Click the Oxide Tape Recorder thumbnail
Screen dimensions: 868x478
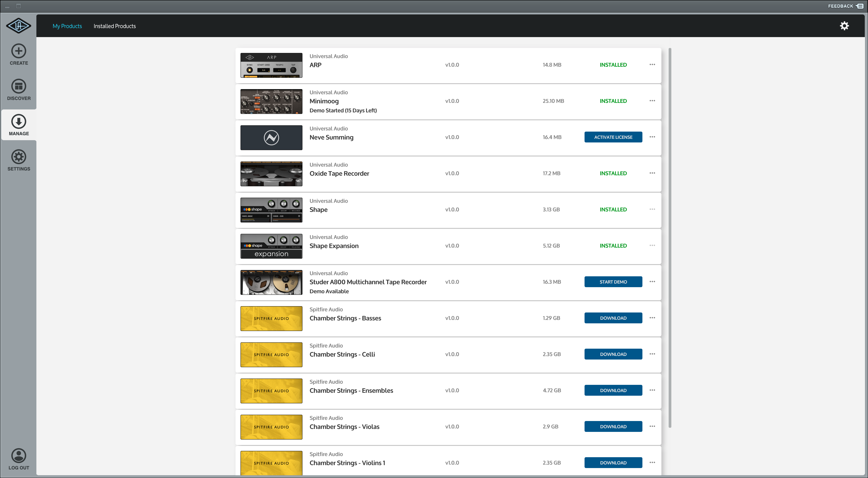[271, 174]
